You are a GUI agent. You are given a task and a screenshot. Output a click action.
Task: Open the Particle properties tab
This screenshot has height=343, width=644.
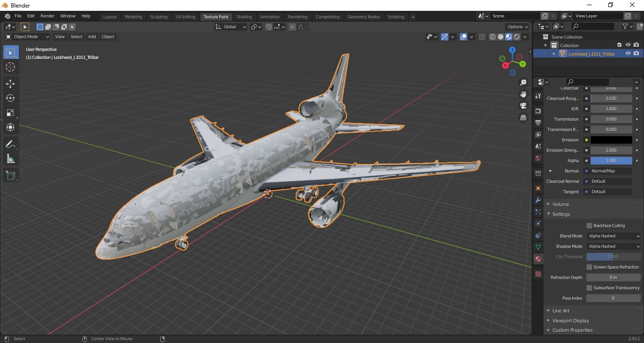pyautogui.click(x=538, y=212)
